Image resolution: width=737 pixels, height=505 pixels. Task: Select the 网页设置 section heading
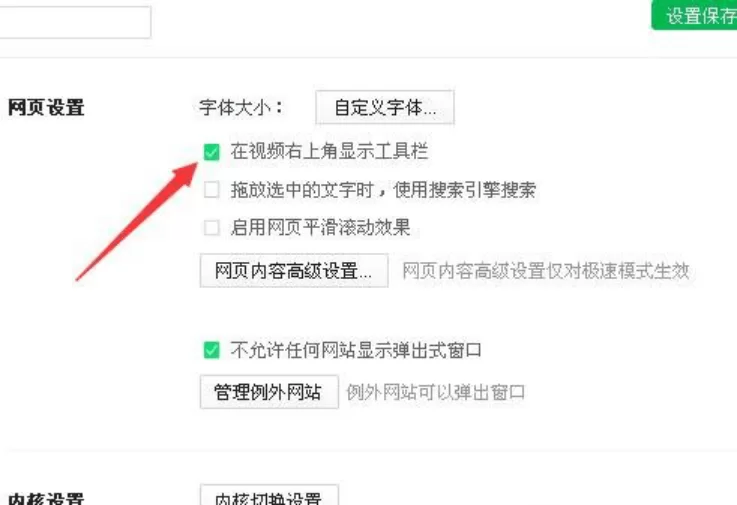tap(46, 108)
